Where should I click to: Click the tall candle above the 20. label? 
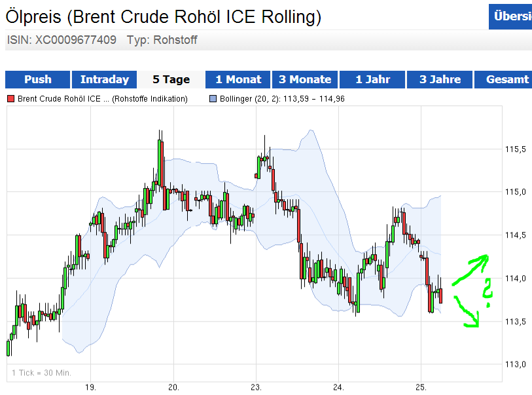[160, 164]
